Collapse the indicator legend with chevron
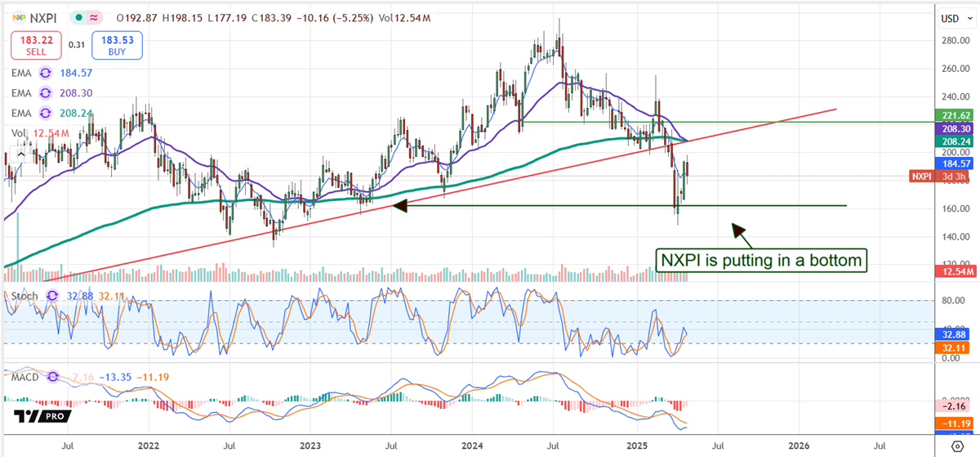The width and height of the screenshot is (980, 457). [16, 152]
